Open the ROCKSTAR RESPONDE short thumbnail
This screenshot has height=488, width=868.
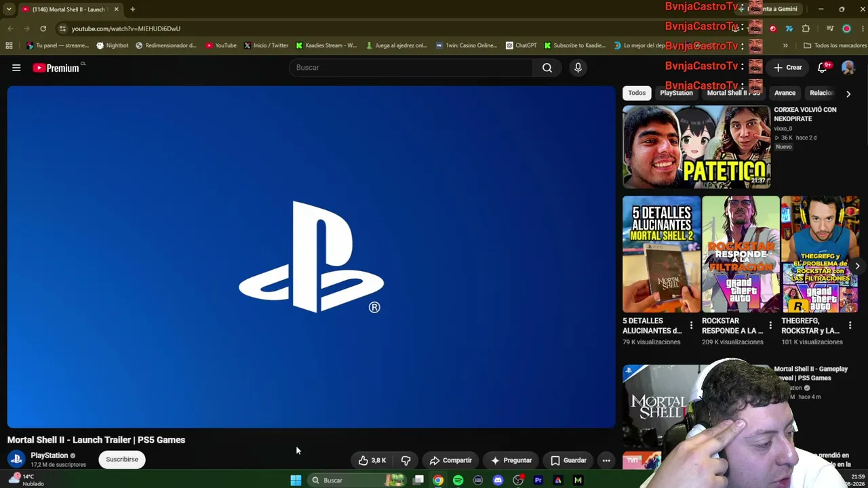point(741,254)
